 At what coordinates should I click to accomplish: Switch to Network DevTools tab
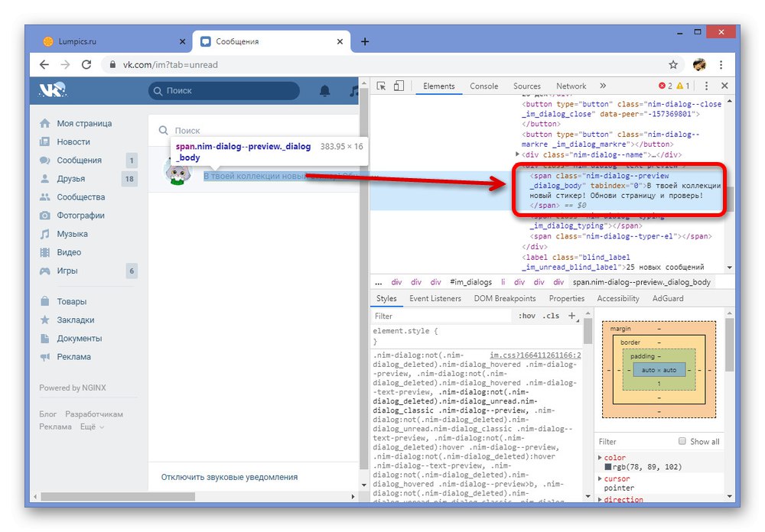click(x=571, y=86)
